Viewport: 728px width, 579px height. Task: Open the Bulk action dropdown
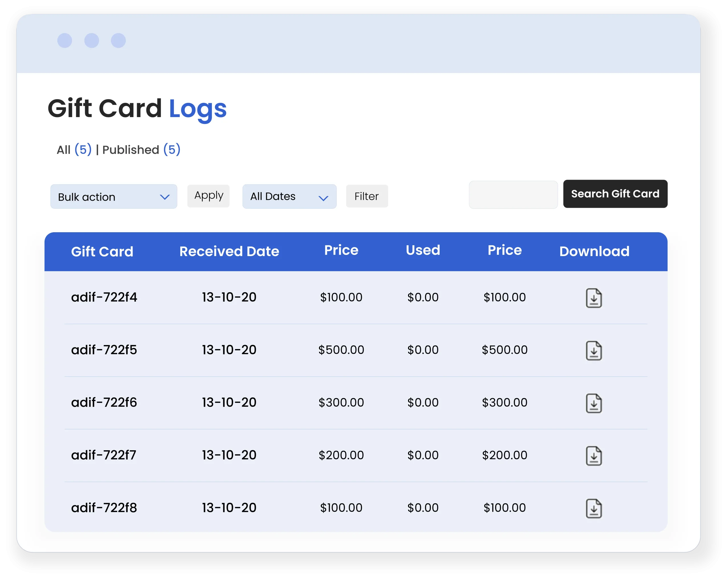(113, 197)
